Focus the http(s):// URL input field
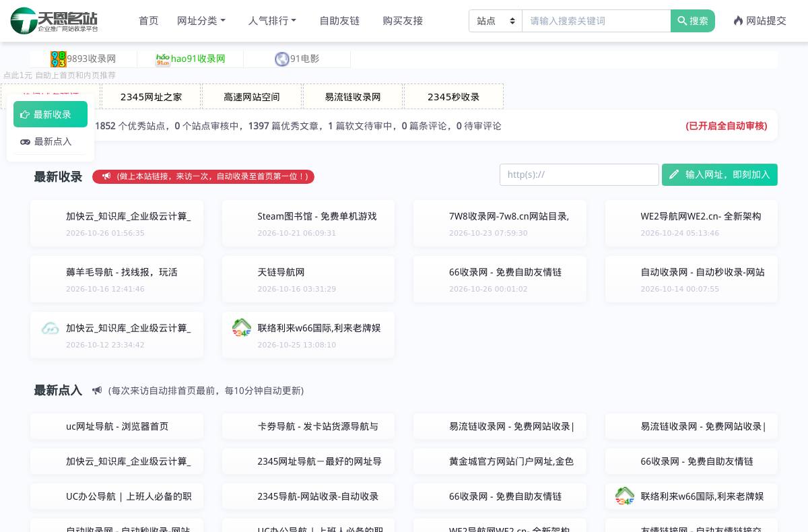Viewport: 808px width, 532px height. click(579, 174)
